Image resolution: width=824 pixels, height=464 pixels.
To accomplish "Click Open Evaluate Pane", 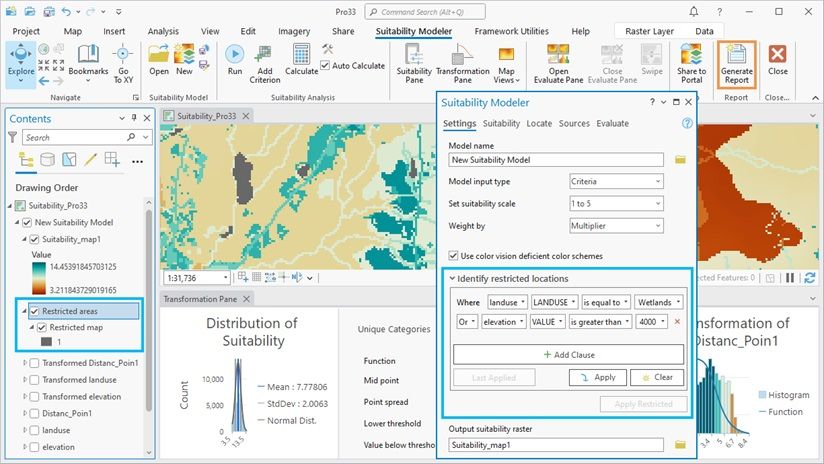I will pyautogui.click(x=558, y=64).
